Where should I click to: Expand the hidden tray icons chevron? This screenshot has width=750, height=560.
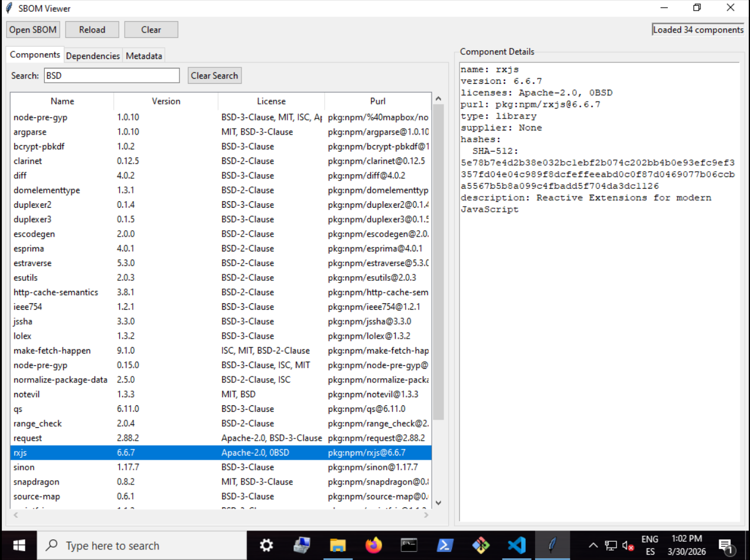point(593,545)
